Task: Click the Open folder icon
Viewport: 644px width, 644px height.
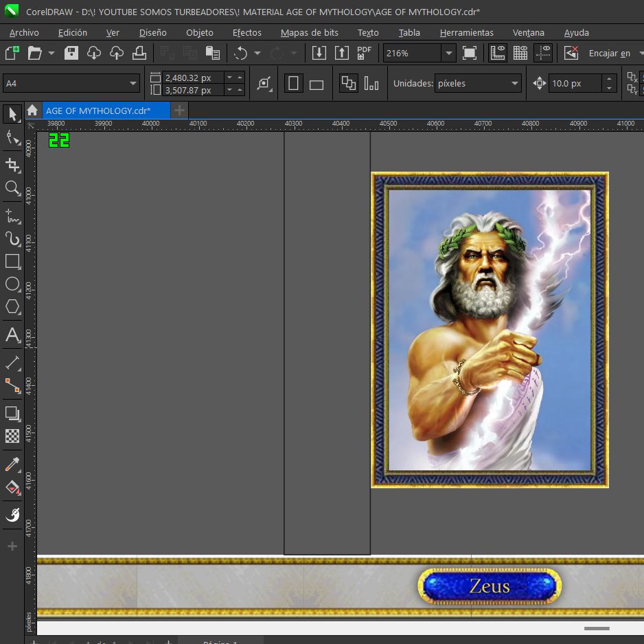Action: [34, 53]
